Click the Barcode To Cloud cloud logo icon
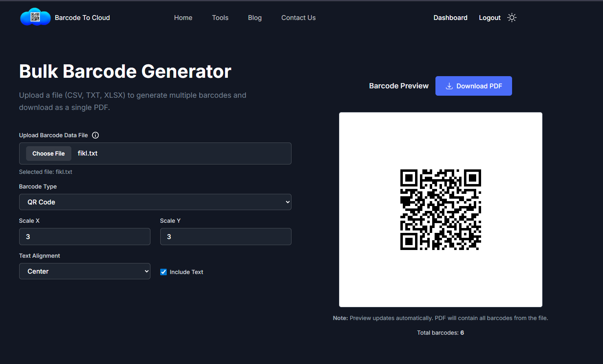This screenshot has width=603, height=364. tap(35, 17)
